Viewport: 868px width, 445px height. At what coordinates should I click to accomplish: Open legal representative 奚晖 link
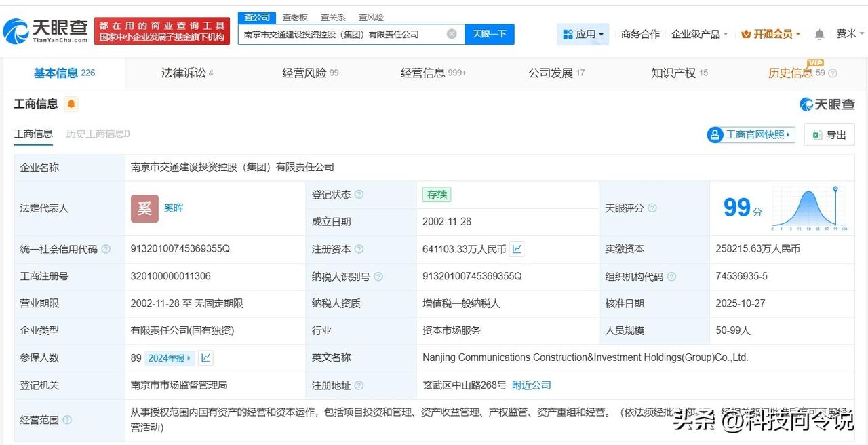point(174,208)
